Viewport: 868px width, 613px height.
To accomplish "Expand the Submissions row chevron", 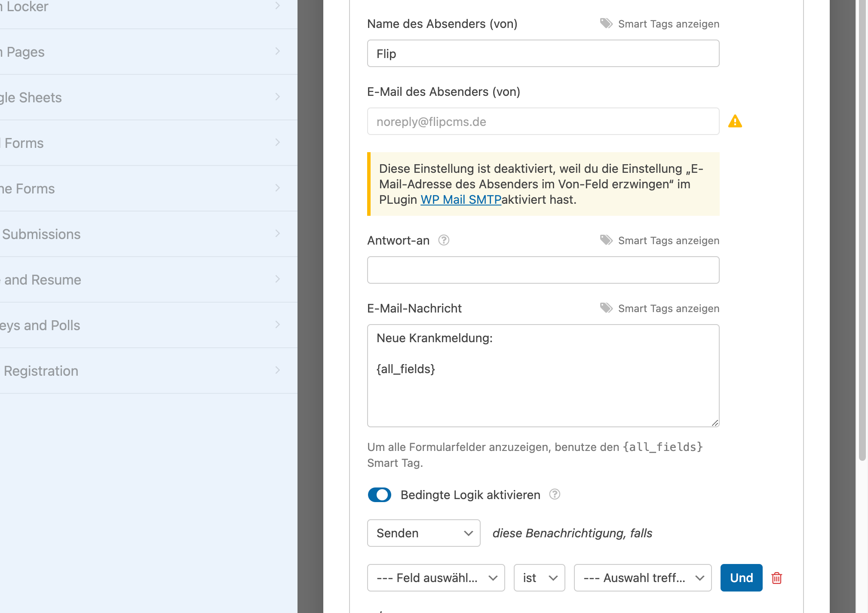I will click(277, 233).
